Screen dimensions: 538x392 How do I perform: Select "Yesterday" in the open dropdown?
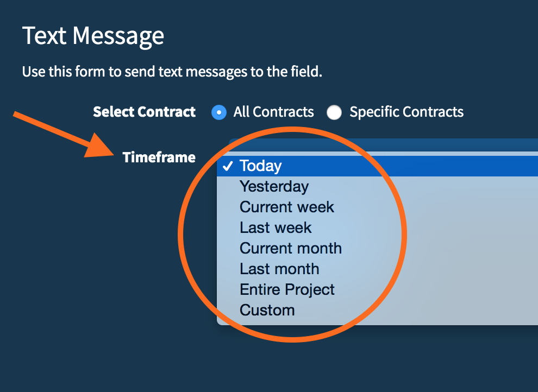[x=274, y=186]
